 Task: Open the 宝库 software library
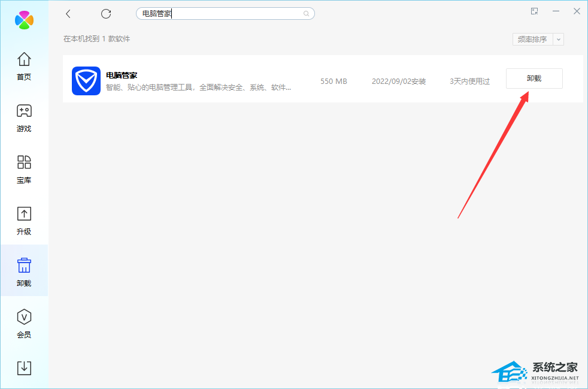click(24, 170)
